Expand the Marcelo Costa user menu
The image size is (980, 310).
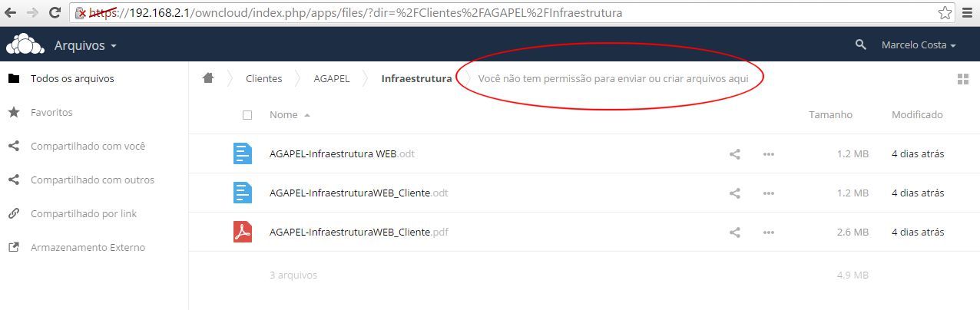pyautogui.click(x=919, y=45)
